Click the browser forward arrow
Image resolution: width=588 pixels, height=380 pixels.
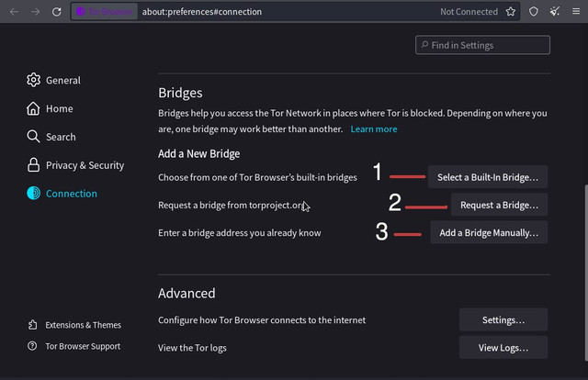[36, 12]
